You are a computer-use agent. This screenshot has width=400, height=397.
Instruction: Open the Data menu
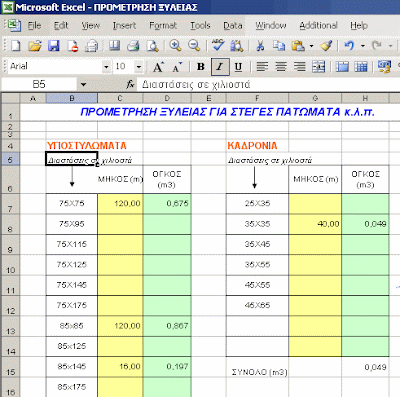click(x=233, y=25)
